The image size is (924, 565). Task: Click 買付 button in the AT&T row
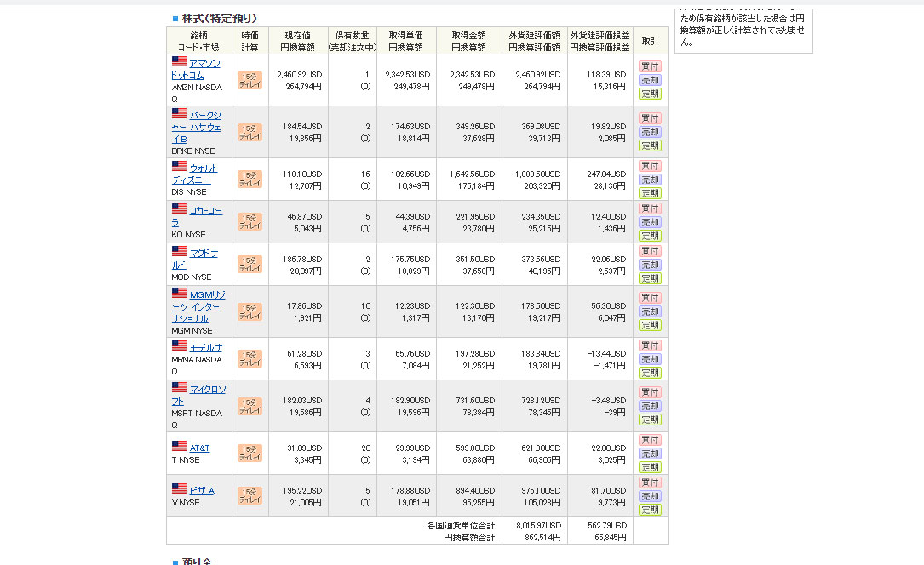(650, 440)
